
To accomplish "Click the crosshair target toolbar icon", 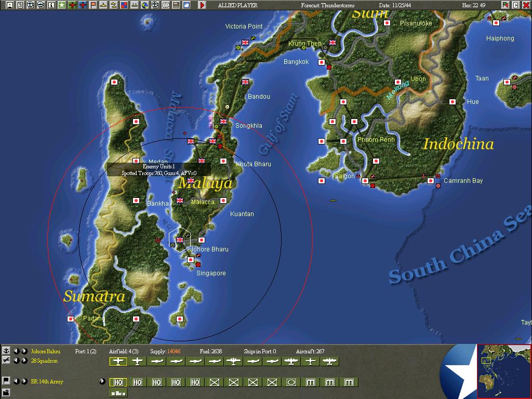I will pos(155,5).
